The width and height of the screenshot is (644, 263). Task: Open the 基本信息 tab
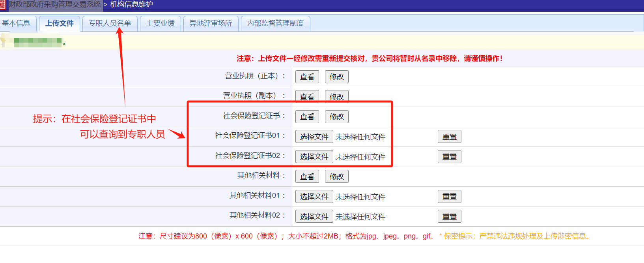pos(17,23)
